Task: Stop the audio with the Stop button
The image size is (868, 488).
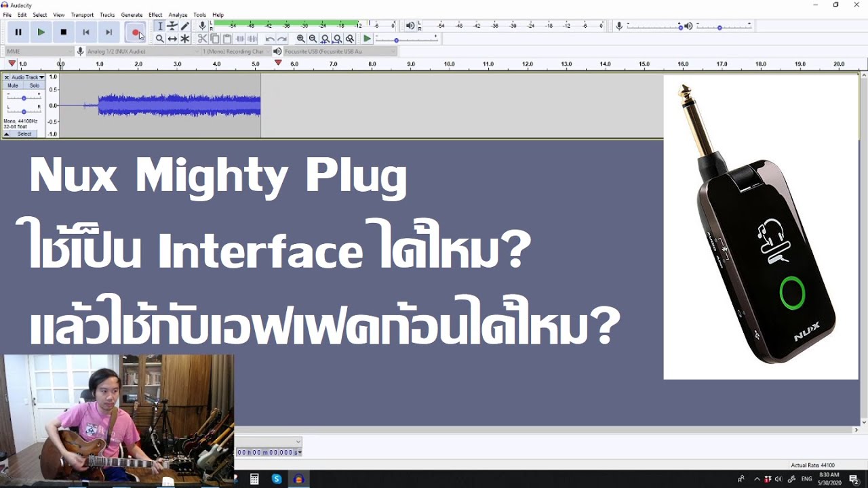Action: click(64, 32)
